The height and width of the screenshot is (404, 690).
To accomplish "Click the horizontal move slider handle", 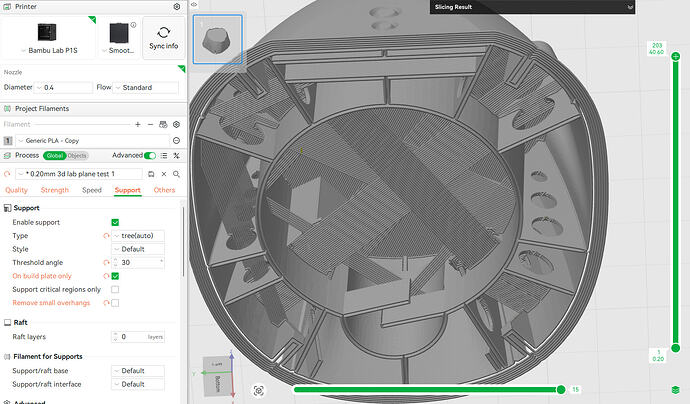I will (561, 389).
